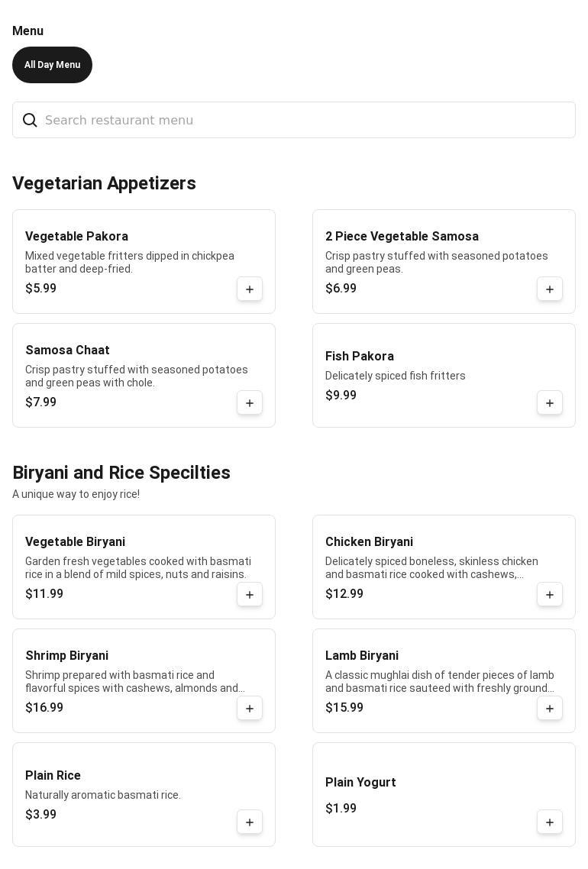Add Chicken Biryani to the order
This screenshot has height=869, width=588.
coord(550,595)
